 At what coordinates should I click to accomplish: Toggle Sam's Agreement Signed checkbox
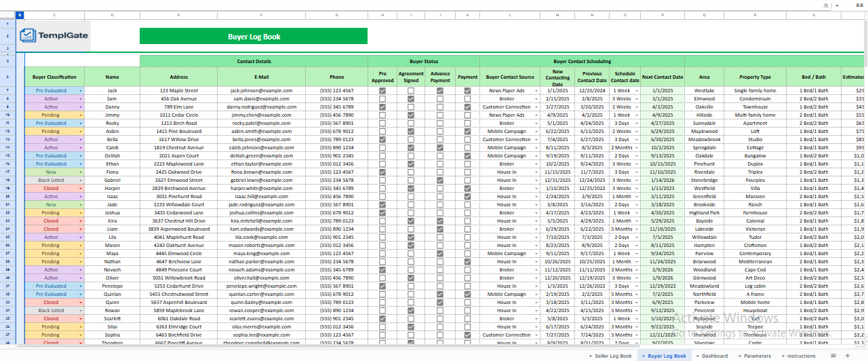click(x=411, y=98)
